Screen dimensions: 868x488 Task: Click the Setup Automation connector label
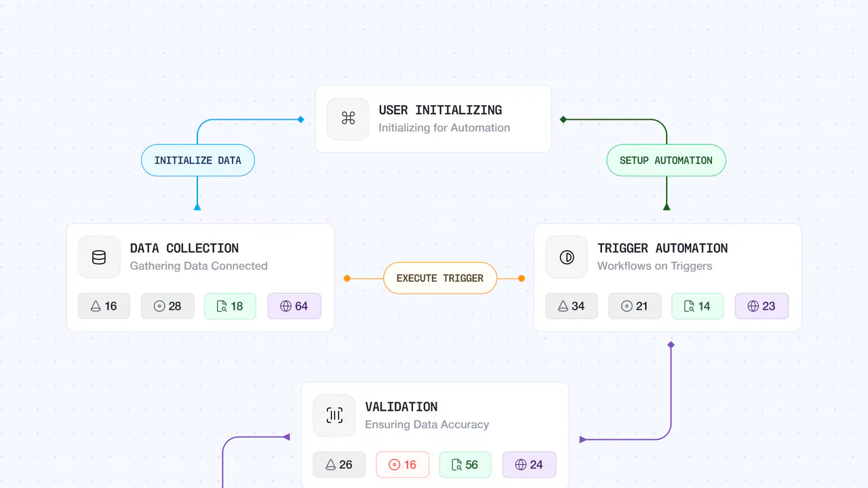coord(666,161)
